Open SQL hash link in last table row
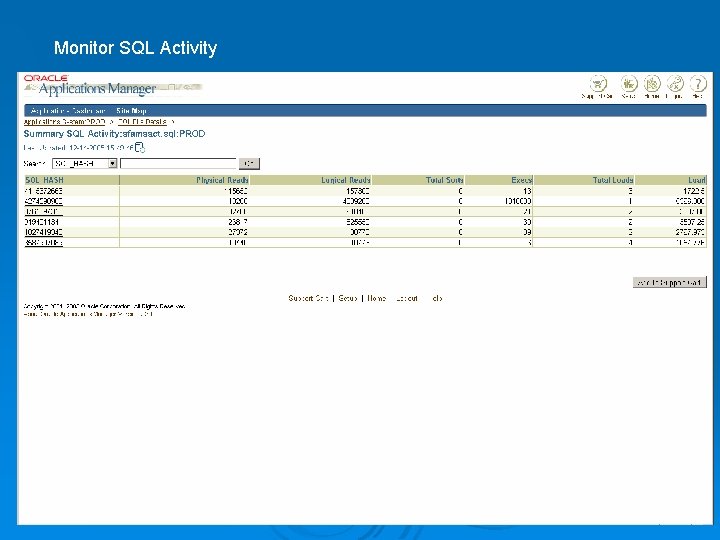The image size is (720, 540). [x=43, y=242]
